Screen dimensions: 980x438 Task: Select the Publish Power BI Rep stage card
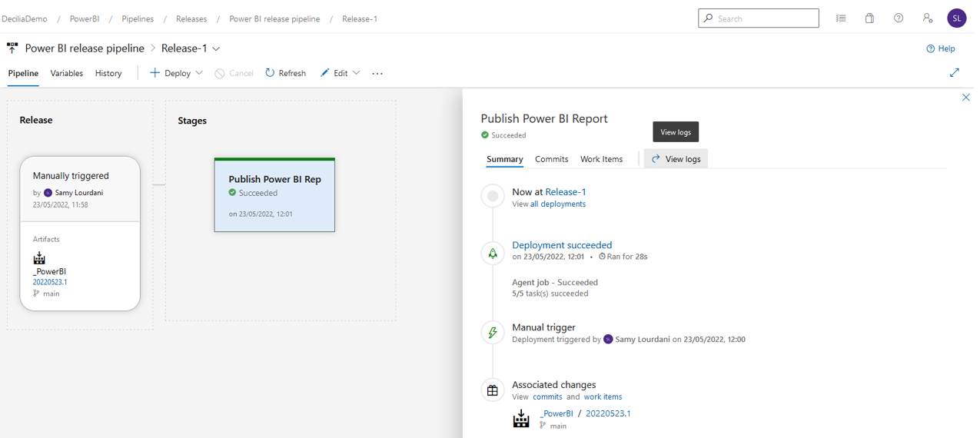point(274,194)
